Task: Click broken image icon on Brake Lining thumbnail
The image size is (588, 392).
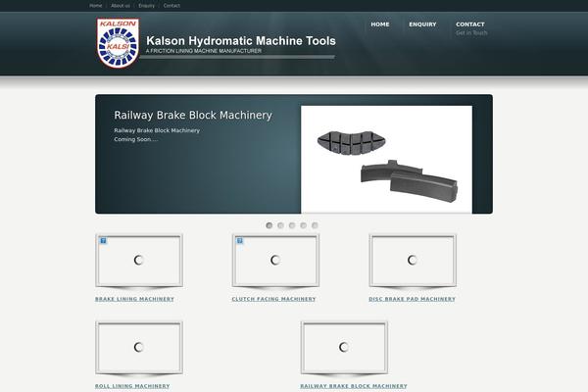Action: [103, 241]
